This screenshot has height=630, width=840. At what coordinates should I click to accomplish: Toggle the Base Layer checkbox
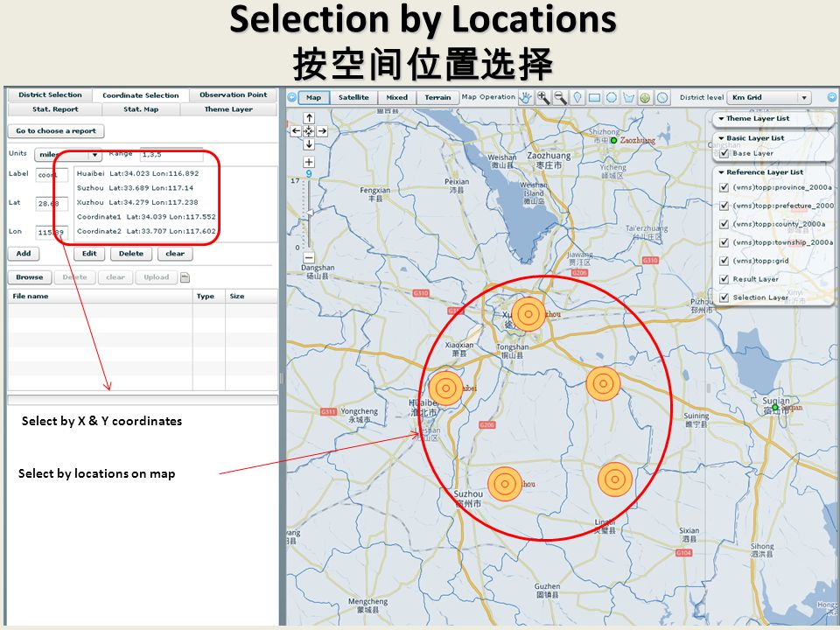click(724, 153)
